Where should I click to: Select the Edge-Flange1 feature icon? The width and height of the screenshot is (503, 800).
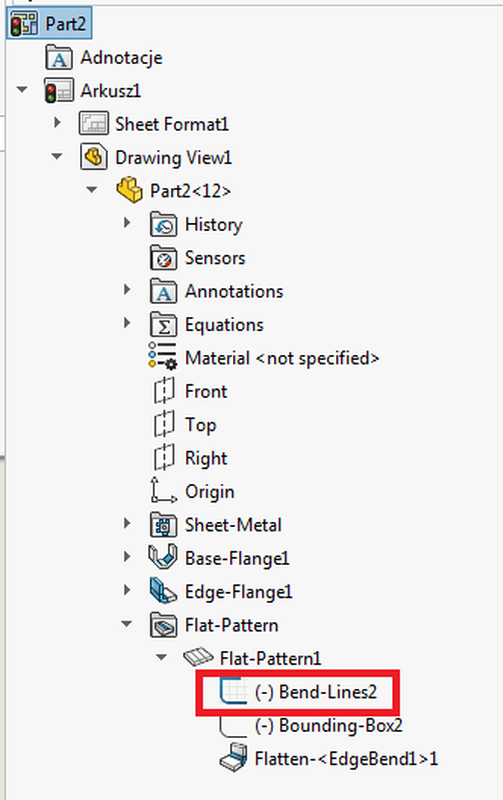[x=163, y=591]
